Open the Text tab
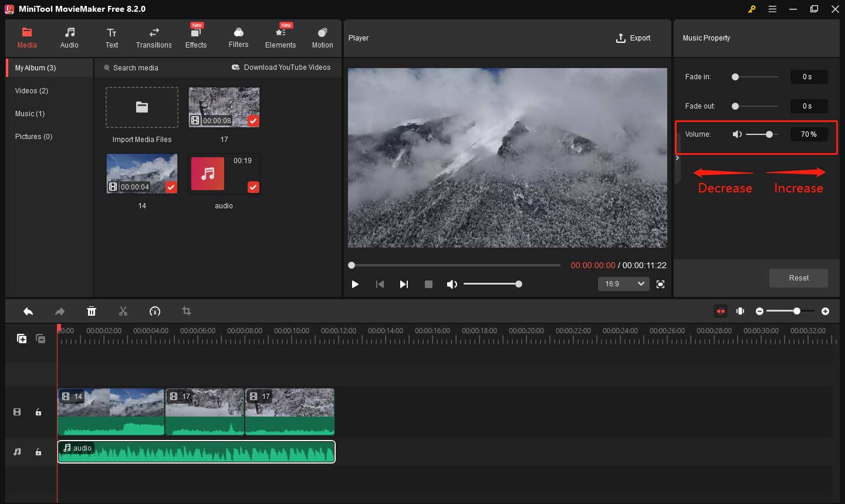Image resolution: width=845 pixels, height=504 pixels. [x=111, y=38]
